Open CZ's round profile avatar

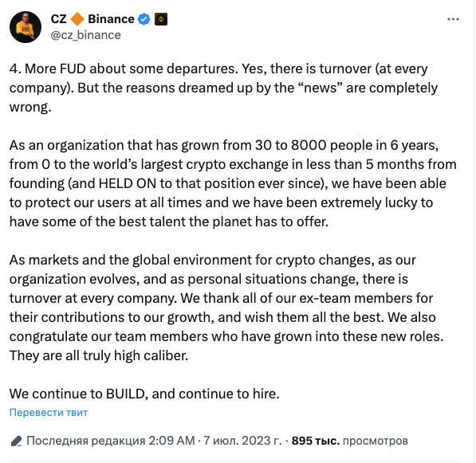26,27
